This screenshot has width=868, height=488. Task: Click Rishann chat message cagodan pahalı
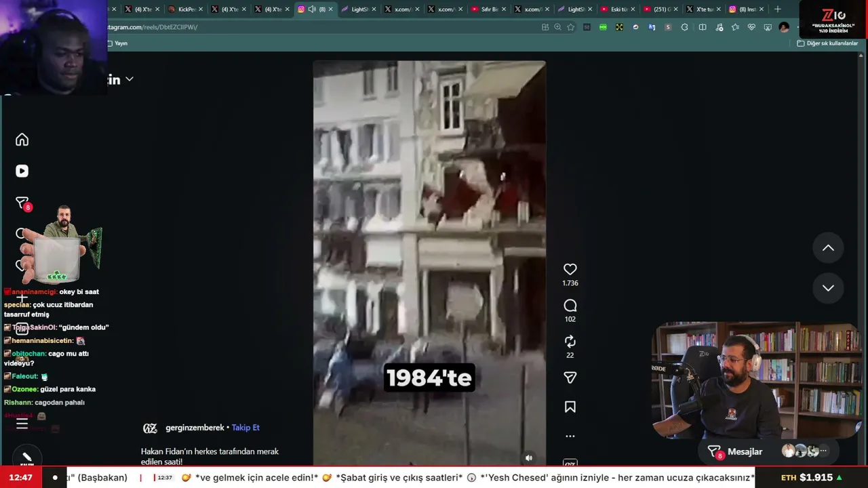coord(44,403)
